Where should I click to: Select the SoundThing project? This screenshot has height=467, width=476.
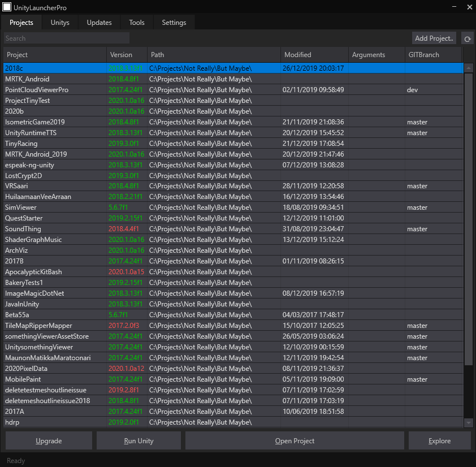pos(233,228)
